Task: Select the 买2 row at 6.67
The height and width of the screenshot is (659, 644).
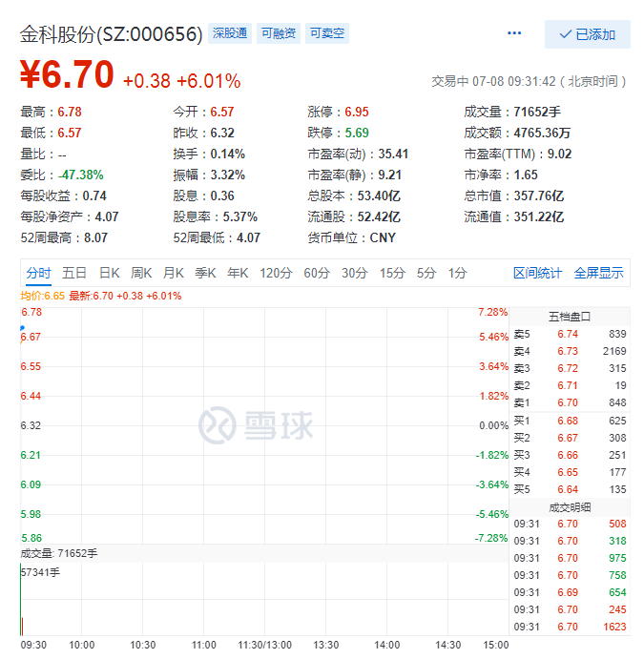Action: 570,438
